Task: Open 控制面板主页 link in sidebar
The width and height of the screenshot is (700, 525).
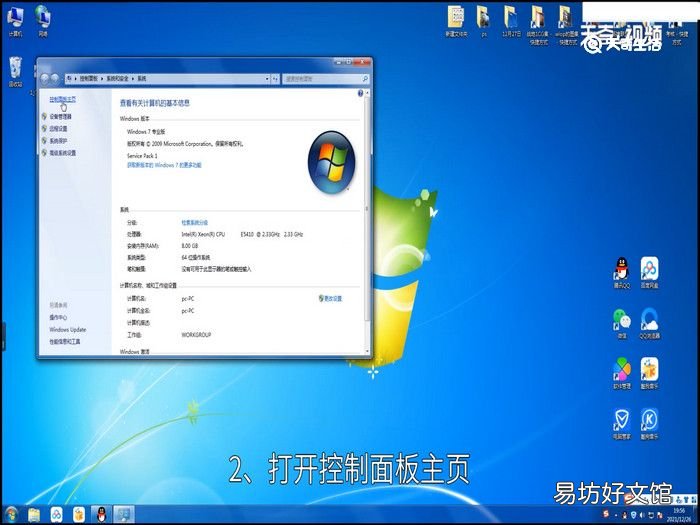Action: click(x=62, y=99)
